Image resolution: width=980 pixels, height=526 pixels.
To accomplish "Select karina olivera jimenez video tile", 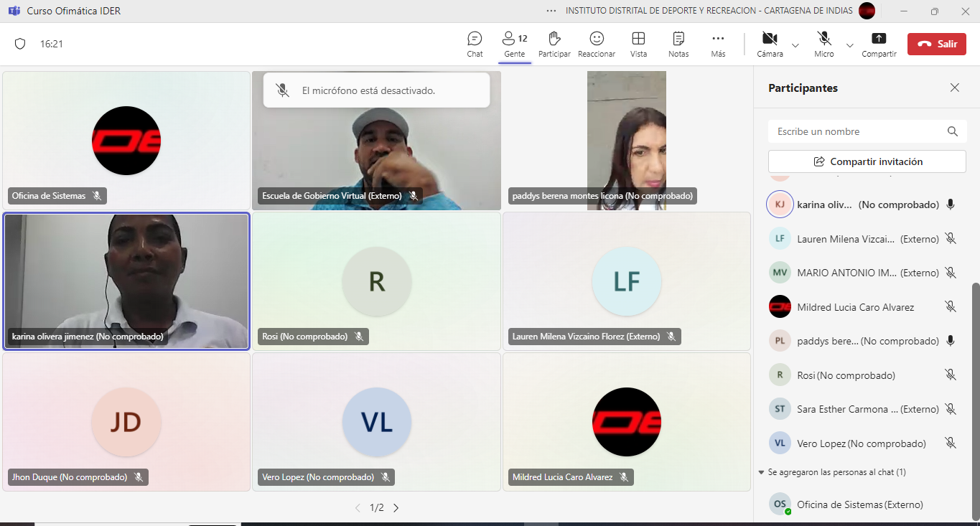I will point(126,281).
